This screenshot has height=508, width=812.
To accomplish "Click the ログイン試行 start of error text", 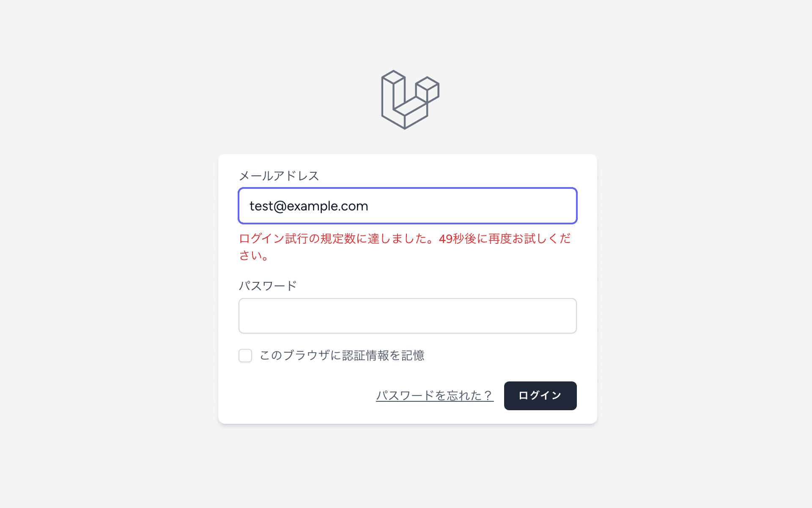I will [x=279, y=239].
